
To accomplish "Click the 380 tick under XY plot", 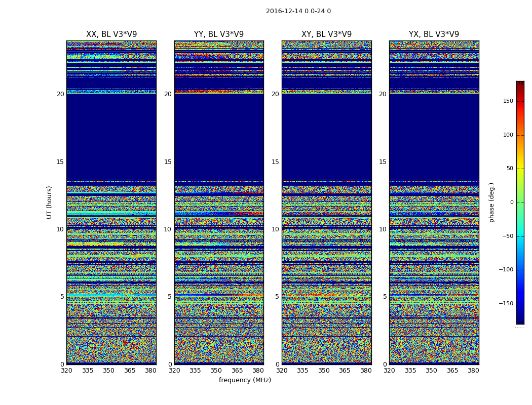I will point(366,371).
